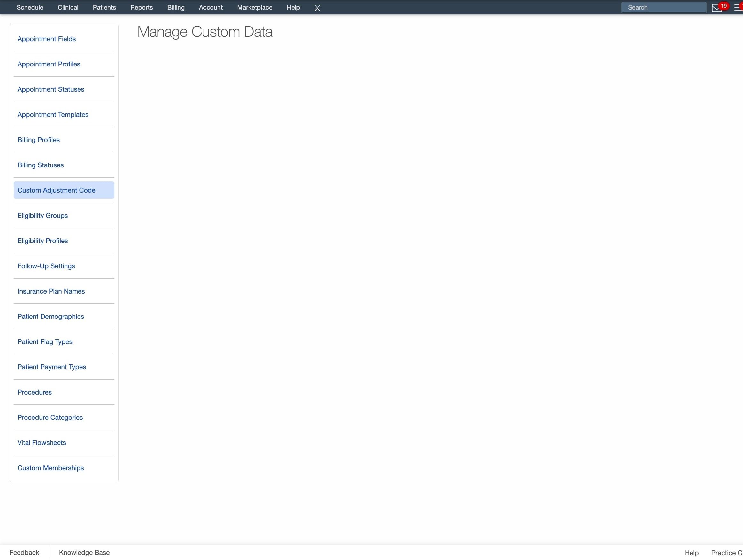Select Procedure Categories in sidebar
Screen dimensions: 743x560
coord(64,417)
